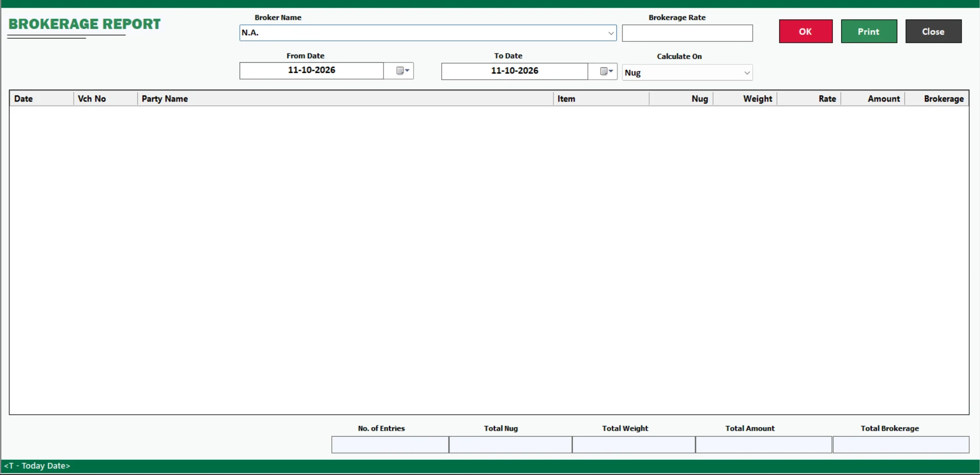Click the 'Calculate On' label

point(679,56)
